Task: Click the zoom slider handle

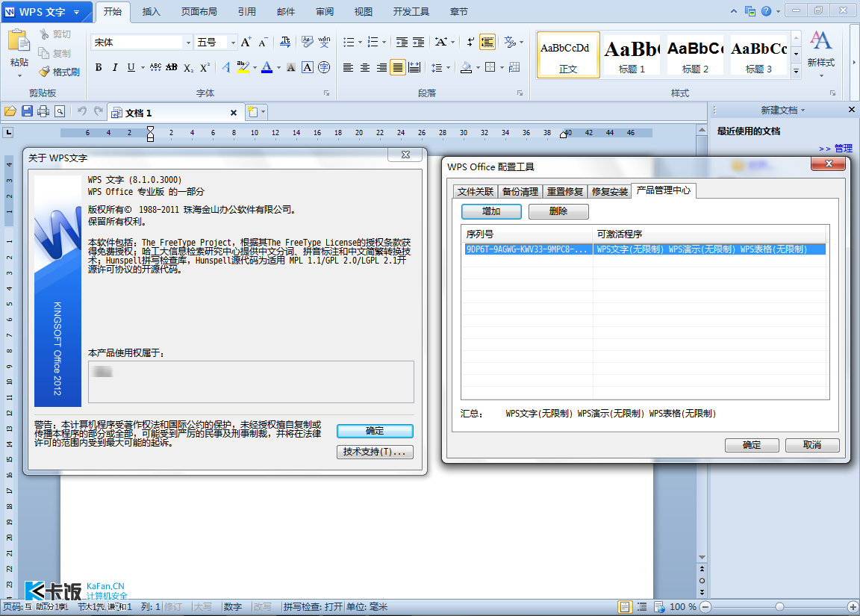Action: tap(779, 607)
